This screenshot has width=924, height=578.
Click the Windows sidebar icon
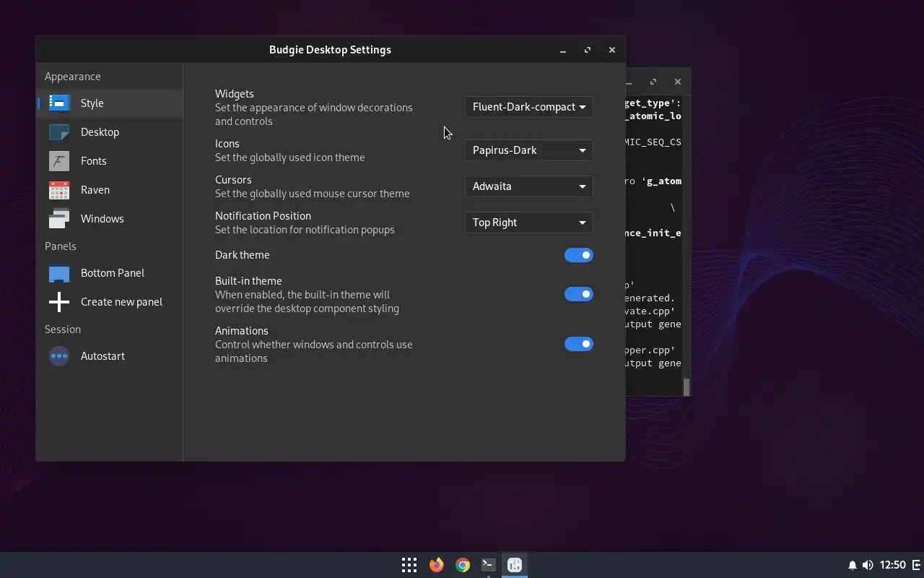[x=59, y=219]
